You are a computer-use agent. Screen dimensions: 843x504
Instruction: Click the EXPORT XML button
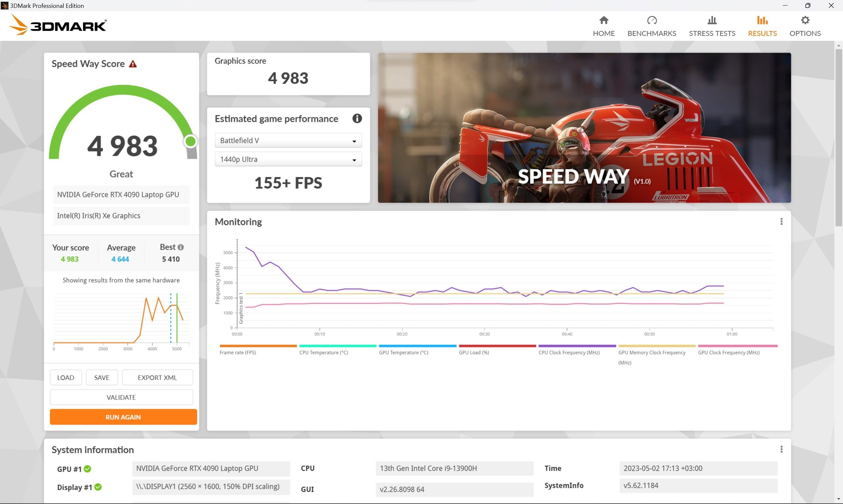coord(157,377)
